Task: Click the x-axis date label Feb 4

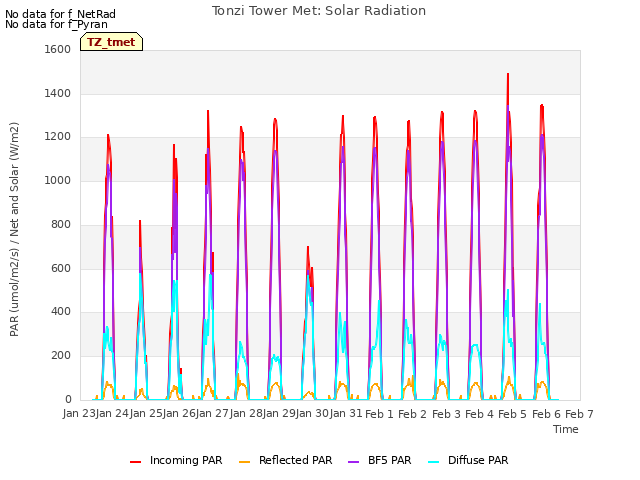Action: pyautogui.click(x=479, y=414)
